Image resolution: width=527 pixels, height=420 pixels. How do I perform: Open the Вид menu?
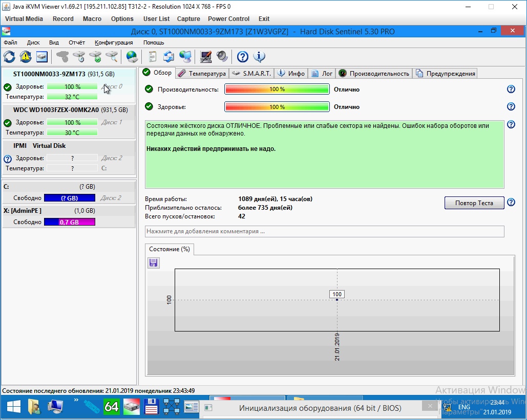(54, 42)
